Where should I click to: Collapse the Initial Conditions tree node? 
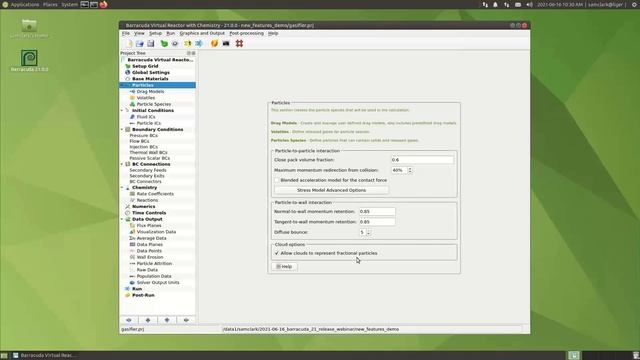[122, 111]
